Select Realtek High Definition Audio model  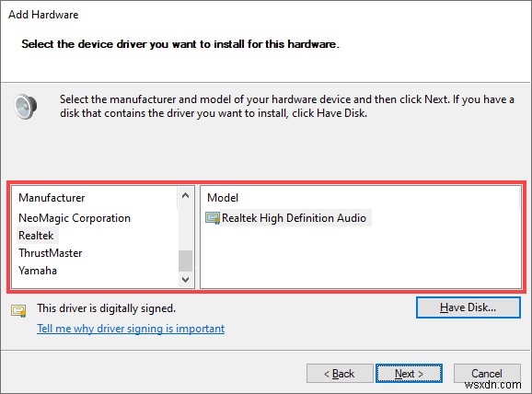coord(294,218)
